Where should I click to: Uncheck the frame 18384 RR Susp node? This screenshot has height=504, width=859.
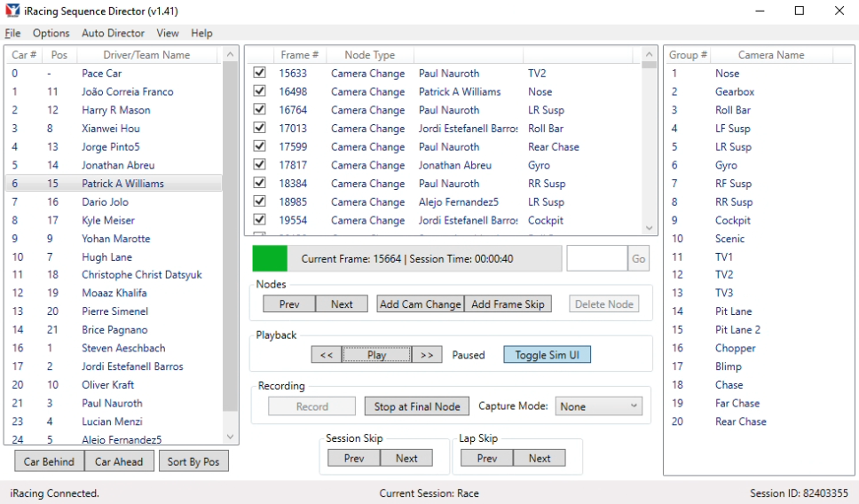click(260, 183)
